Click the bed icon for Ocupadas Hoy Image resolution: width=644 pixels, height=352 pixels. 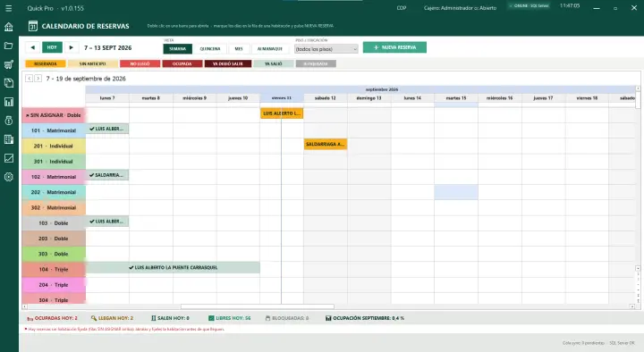(30, 318)
